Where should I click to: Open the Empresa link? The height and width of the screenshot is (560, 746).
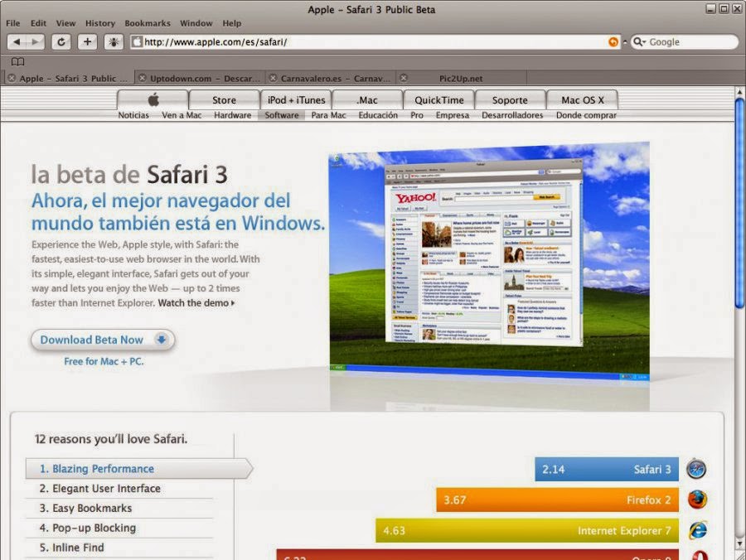pos(452,115)
